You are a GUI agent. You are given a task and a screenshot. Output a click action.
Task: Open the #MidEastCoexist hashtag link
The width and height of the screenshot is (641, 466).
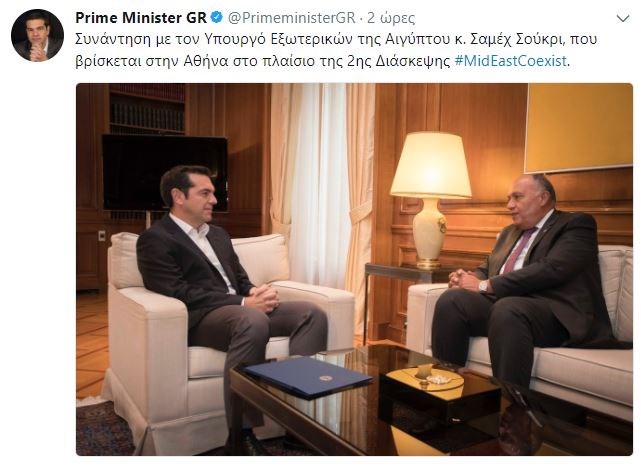coord(511,61)
